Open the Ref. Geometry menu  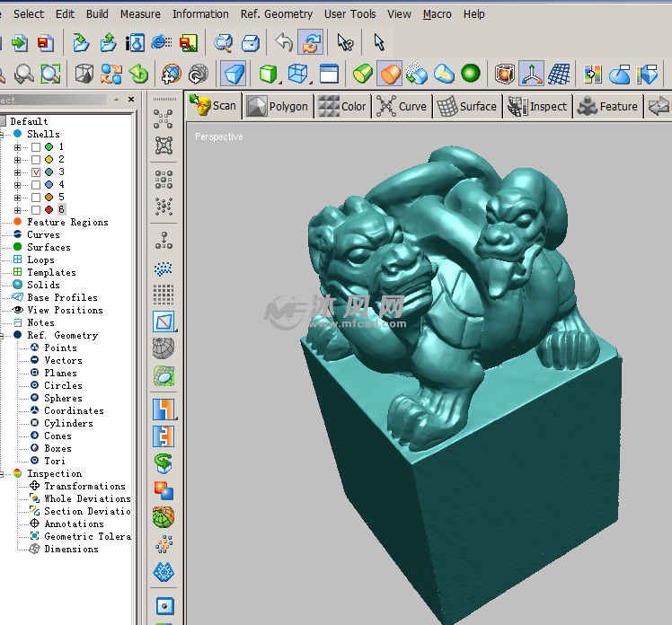[276, 13]
